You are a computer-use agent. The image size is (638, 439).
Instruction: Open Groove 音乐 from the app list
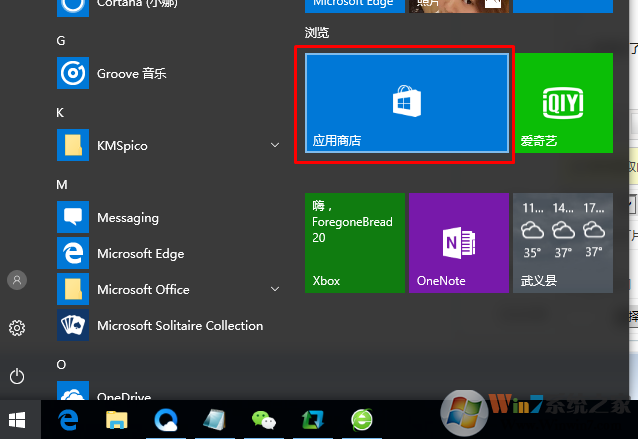click(131, 73)
